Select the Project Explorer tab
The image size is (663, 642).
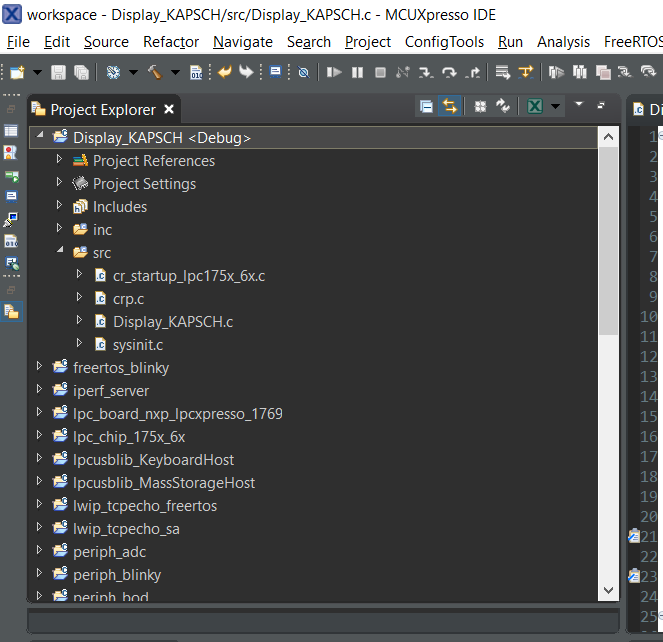[x=103, y=110]
